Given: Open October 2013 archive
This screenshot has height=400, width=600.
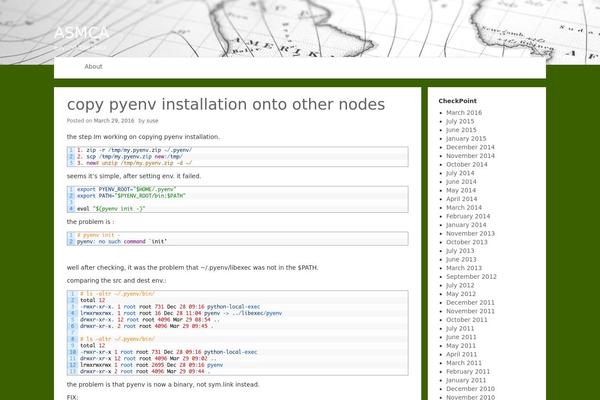Looking at the screenshot, I should 467,242.
